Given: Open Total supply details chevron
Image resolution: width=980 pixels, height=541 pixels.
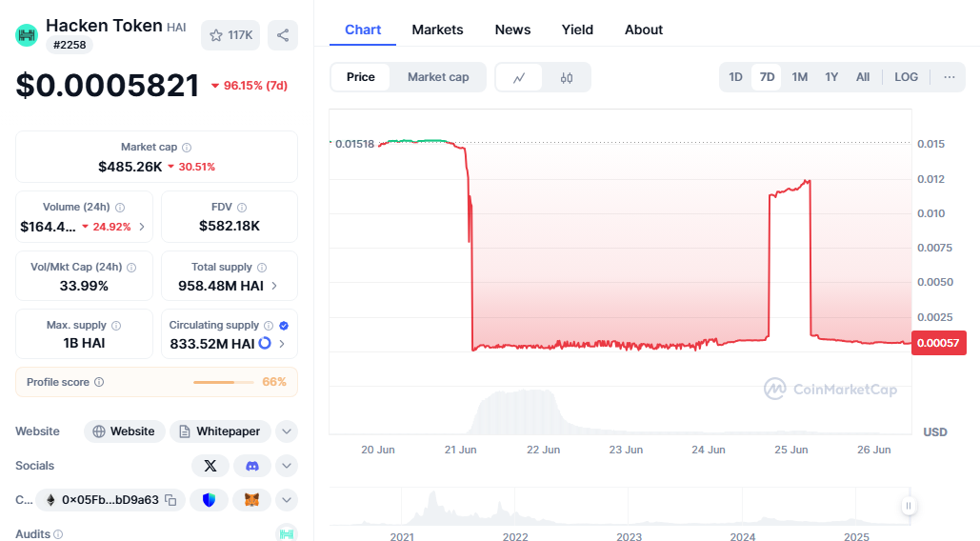Looking at the screenshot, I should pyautogui.click(x=274, y=286).
